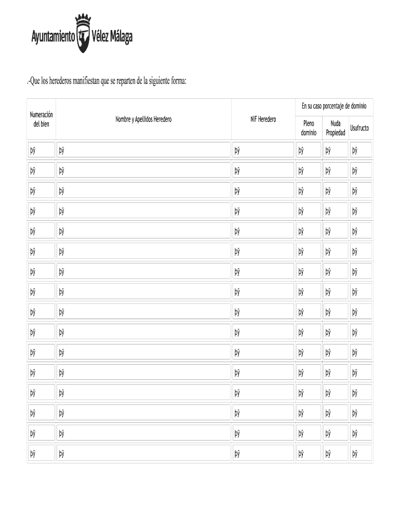The width and height of the screenshot is (400, 532).
Task: Focus first row Nombre y Apellidos Heredero field
Action: tap(143, 151)
